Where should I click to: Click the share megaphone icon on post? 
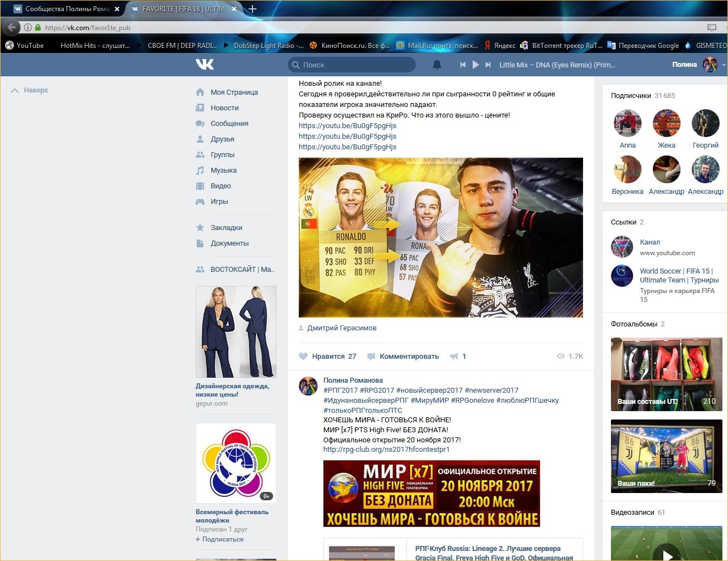tap(454, 357)
